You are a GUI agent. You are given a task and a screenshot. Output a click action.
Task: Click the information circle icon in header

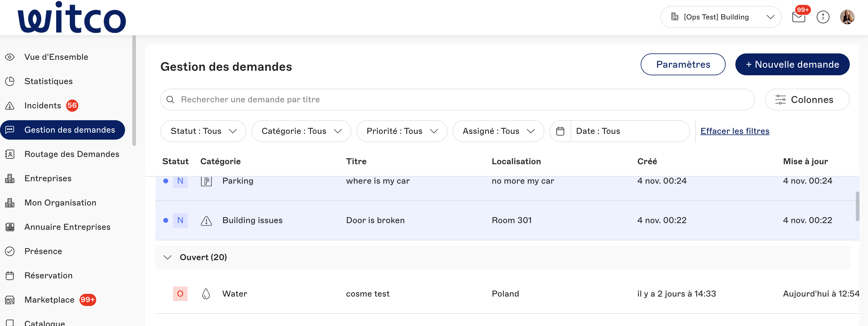(x=822, y=17)
